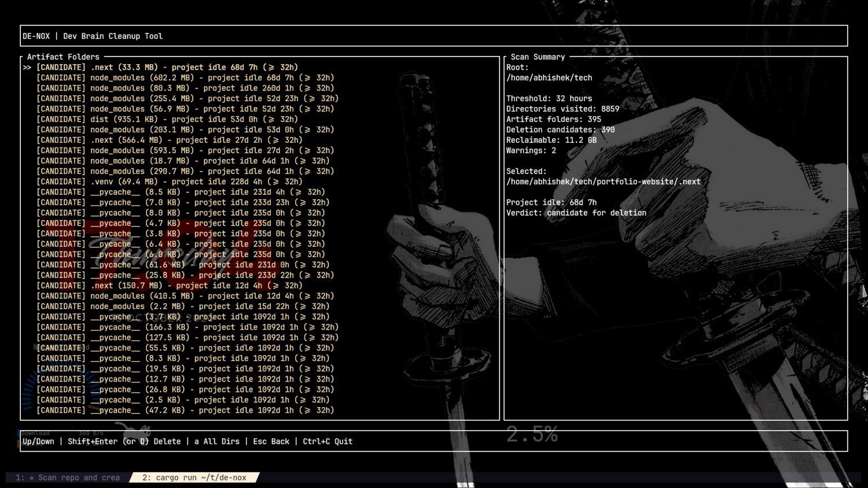Click the 'Verdict: candidate for deletion' line

pyautogui.click(x=576, y=213)
